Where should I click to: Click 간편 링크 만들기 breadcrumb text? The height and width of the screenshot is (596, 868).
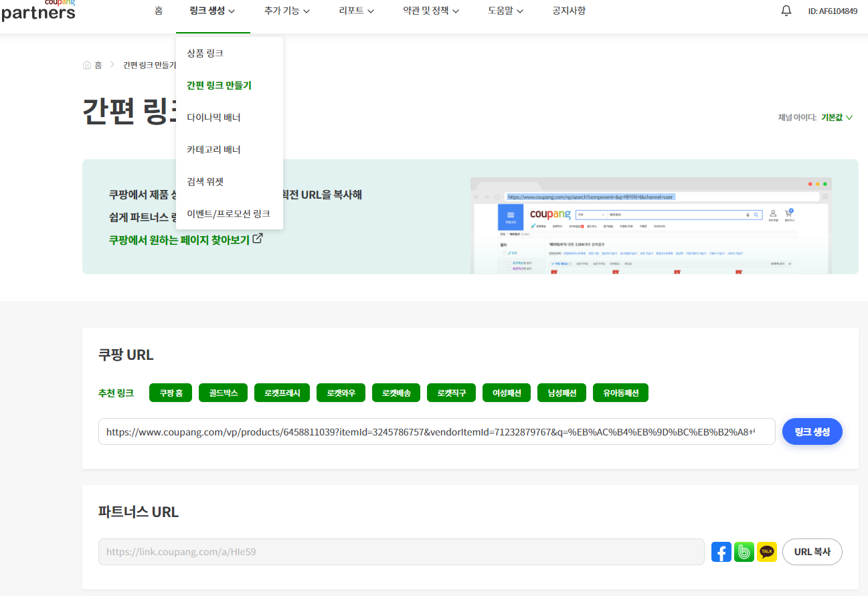pos(150,65)
